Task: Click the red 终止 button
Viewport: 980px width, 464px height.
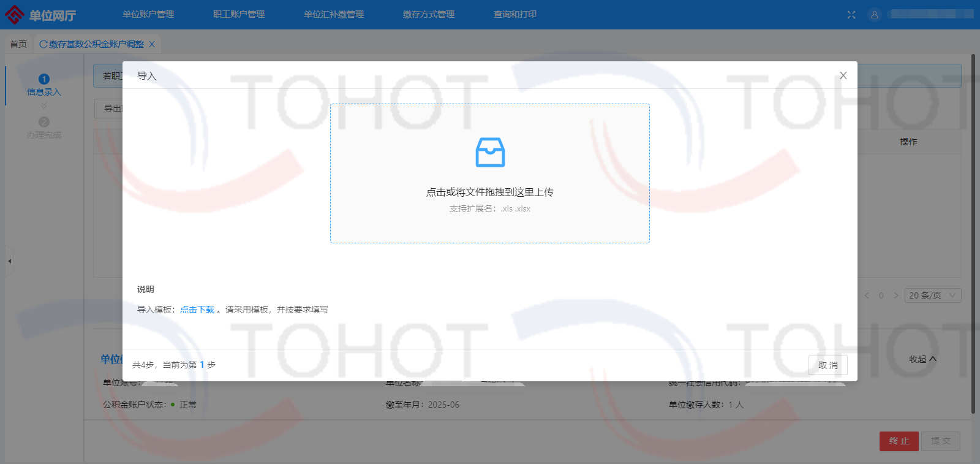Action: [x=899, y=441]
